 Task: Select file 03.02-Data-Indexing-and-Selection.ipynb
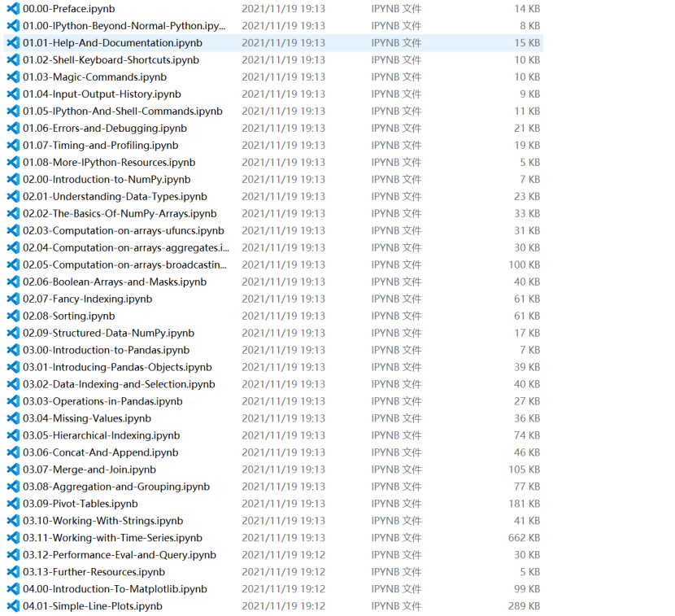(119, 384)
